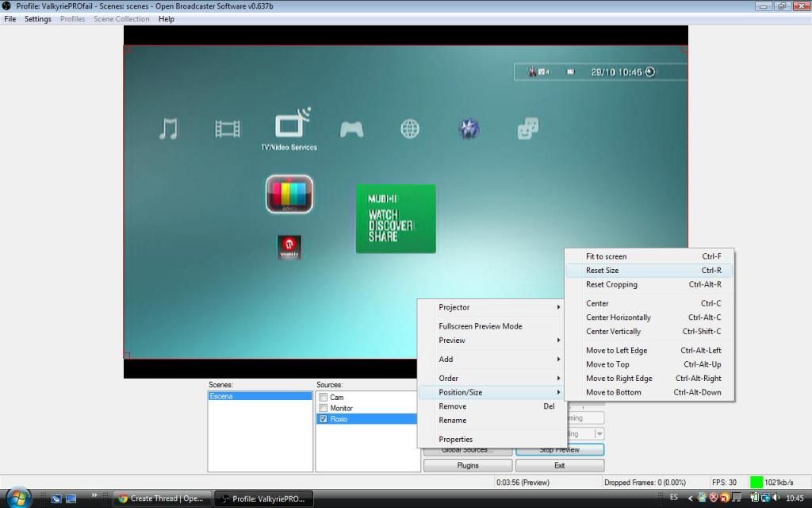Choose Fullscreen Preview Mode
Screen dimensions: 812x508
[492, 326]
